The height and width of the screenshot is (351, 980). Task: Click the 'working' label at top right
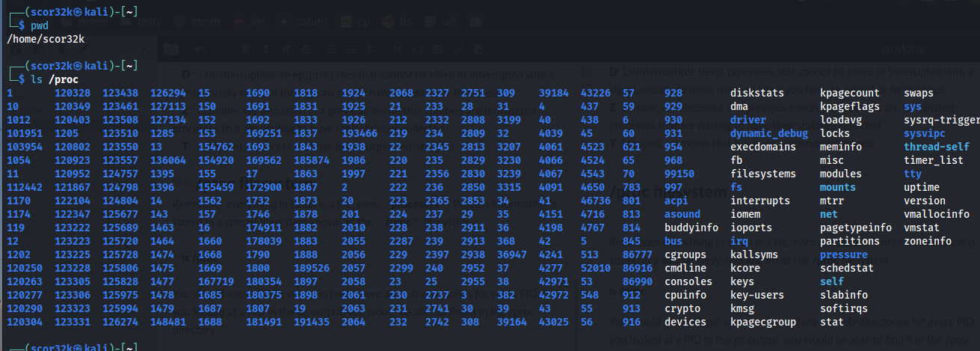coord(903,49)
